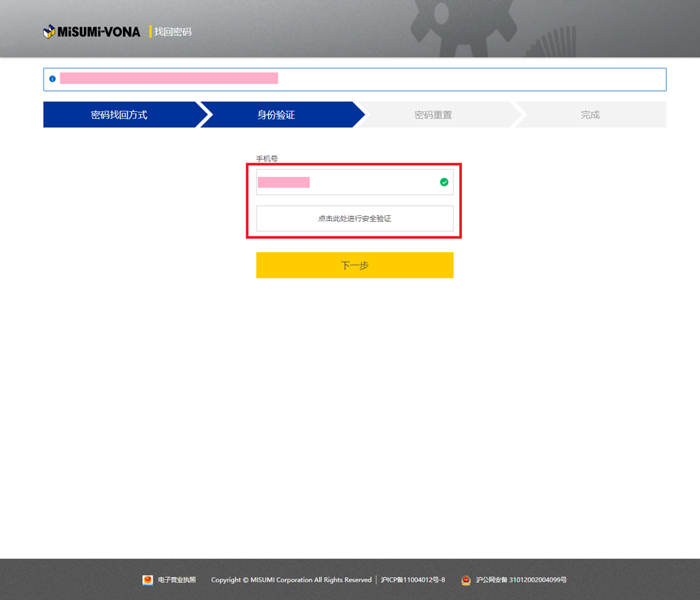Select the 密码找回方式 step
This screenshot has width=700, height=600.
click(x=119, y=115)
